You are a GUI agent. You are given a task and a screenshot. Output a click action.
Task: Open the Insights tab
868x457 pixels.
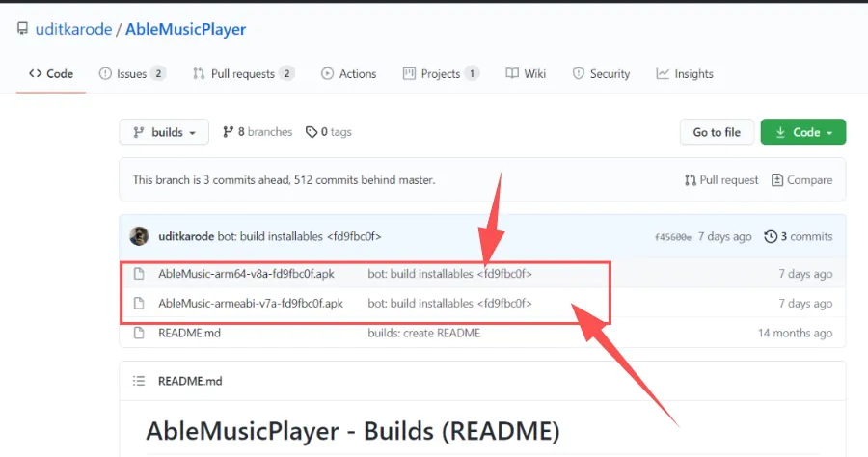pyautogui.click(x=685, y=73)
